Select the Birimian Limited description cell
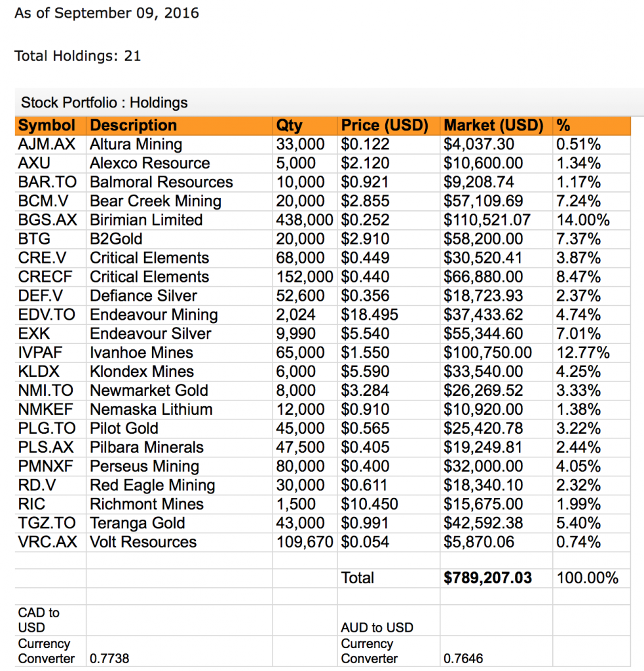The height and width of the screenshot is (671, 644). tap(146, 220)
